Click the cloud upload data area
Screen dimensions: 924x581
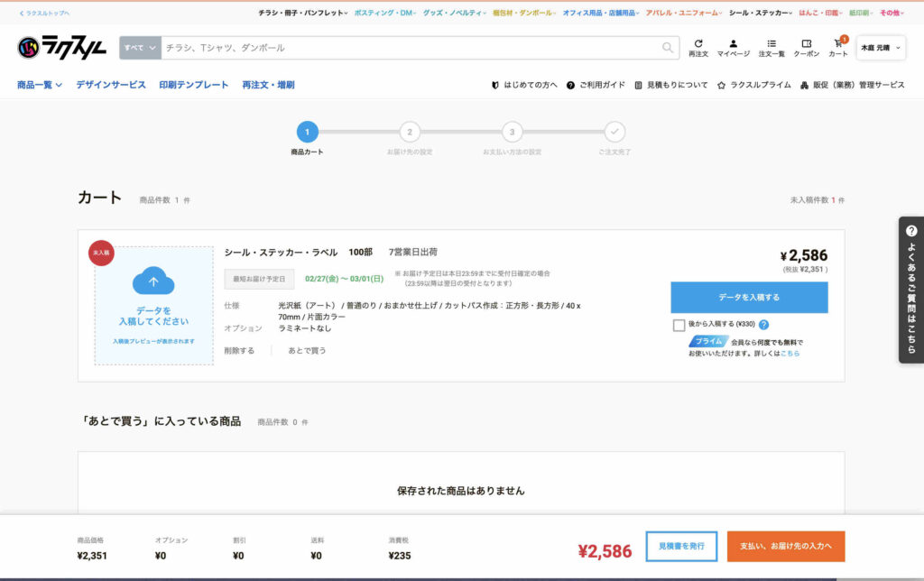point(154,305)
